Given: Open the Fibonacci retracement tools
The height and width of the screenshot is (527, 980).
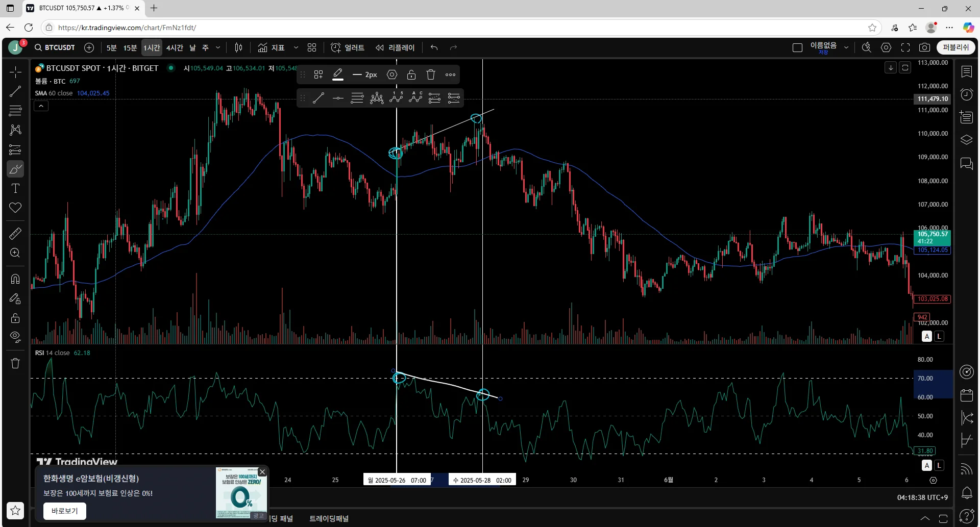Looking at the screenshot, I should coord(15,111).
